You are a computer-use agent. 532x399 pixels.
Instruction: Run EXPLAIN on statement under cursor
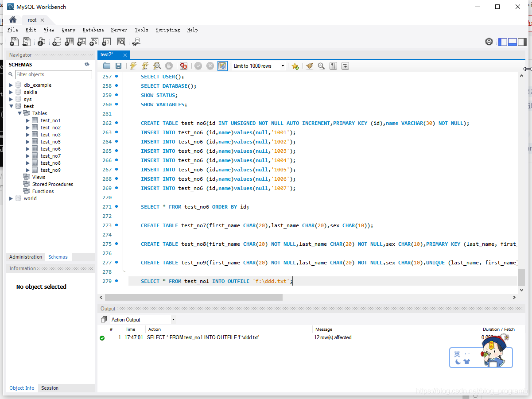coord(157,66)
